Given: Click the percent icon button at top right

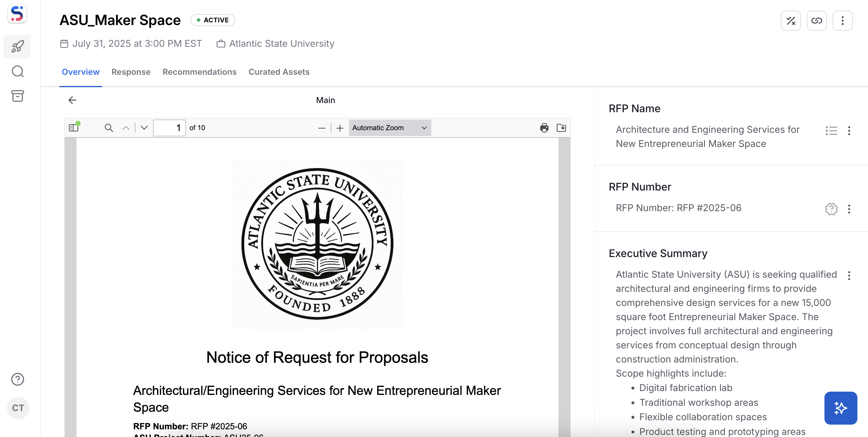Looking at the screenshot, I should (x=791, y=21).
